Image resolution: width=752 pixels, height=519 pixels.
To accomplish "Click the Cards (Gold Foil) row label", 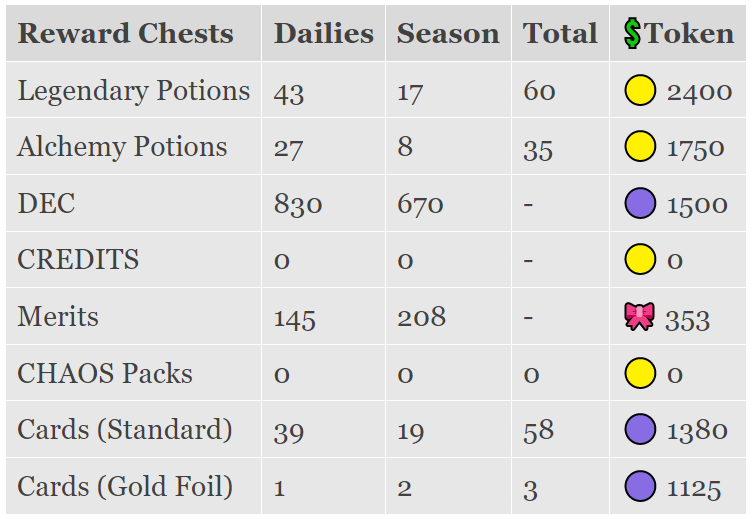I will 125,486.
